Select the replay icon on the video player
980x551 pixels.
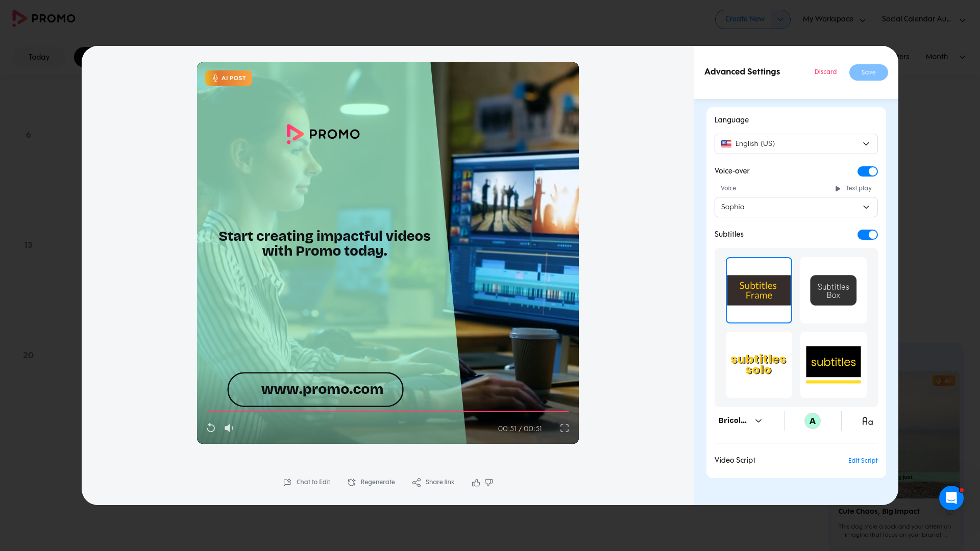pyautogui.click(x=211, y=428)
